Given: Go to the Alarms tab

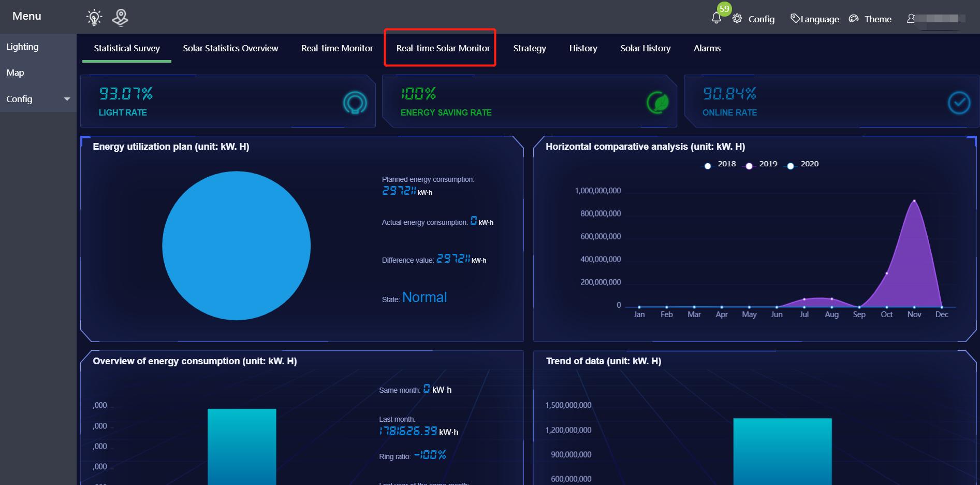Looking at the screenshot, I should pos(707,48).
